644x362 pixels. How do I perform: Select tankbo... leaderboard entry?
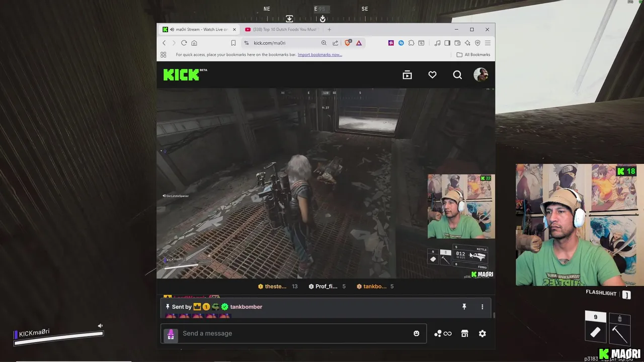[376, 287]
